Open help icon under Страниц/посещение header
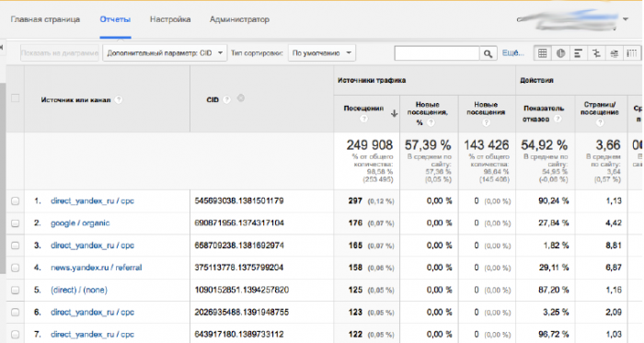644x343 pixels. coord(600,122)
